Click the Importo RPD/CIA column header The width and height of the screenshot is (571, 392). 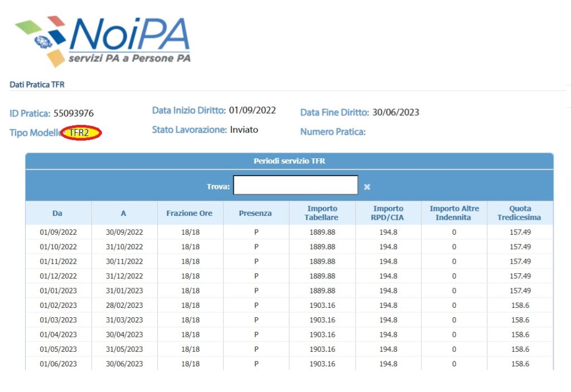point(388,213)
